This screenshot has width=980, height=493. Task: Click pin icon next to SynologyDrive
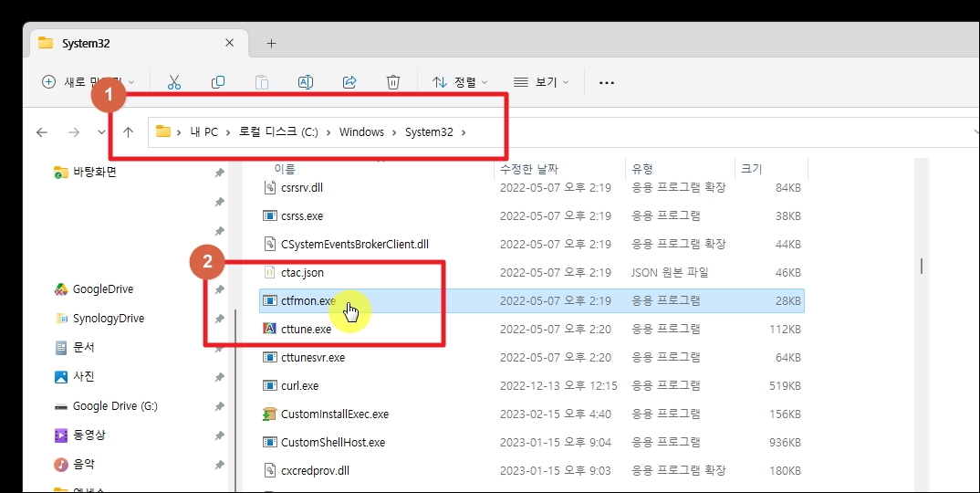219,319
